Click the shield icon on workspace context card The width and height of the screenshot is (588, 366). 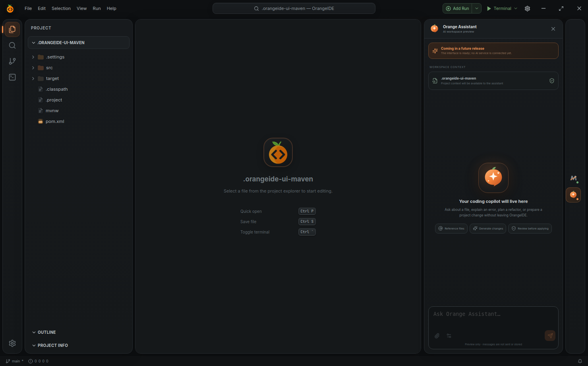click(x=552, y=81)
